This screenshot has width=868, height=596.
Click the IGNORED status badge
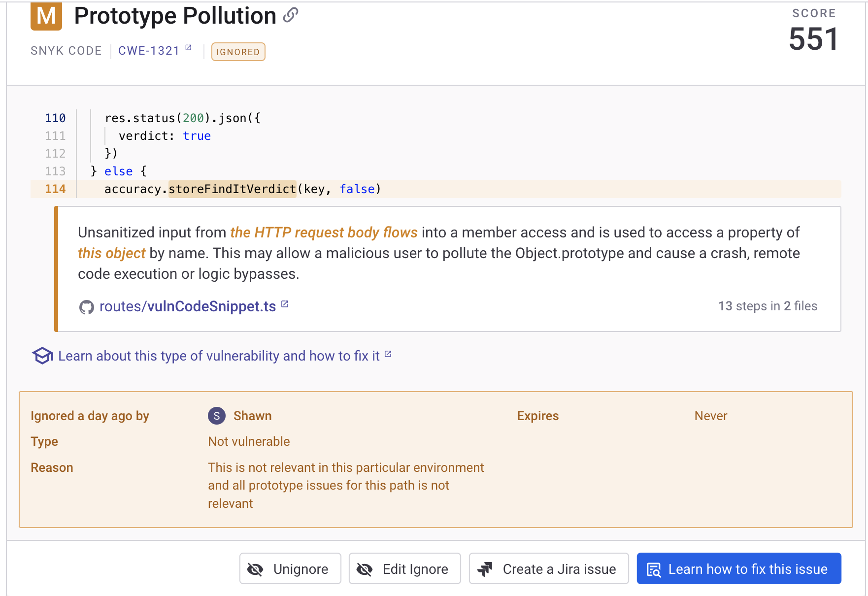click(238, 52)
